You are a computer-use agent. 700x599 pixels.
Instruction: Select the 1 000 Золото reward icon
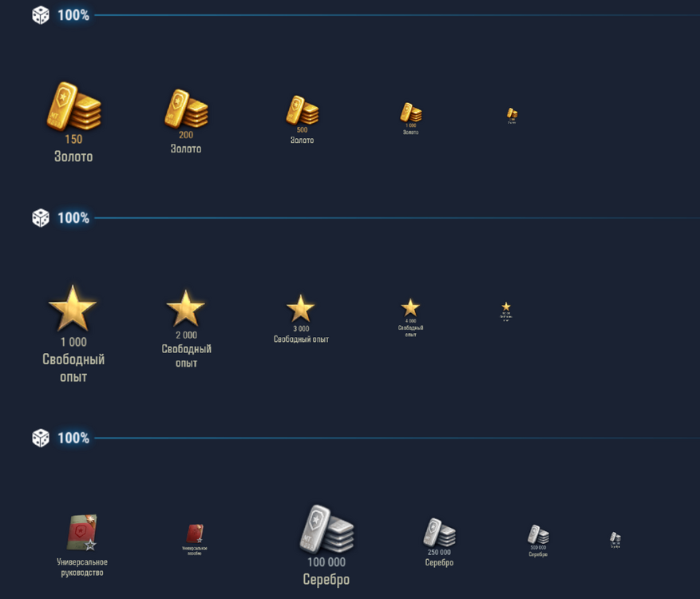coord(410,113)
